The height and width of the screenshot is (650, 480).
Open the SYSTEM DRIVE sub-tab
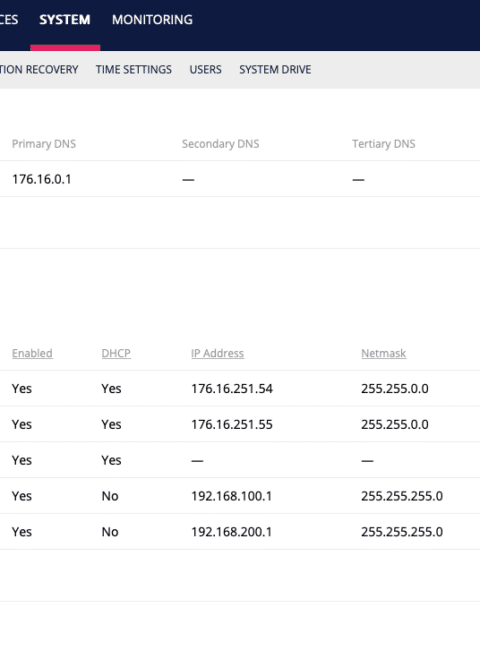pyautogui.click(x=275, y=70)
